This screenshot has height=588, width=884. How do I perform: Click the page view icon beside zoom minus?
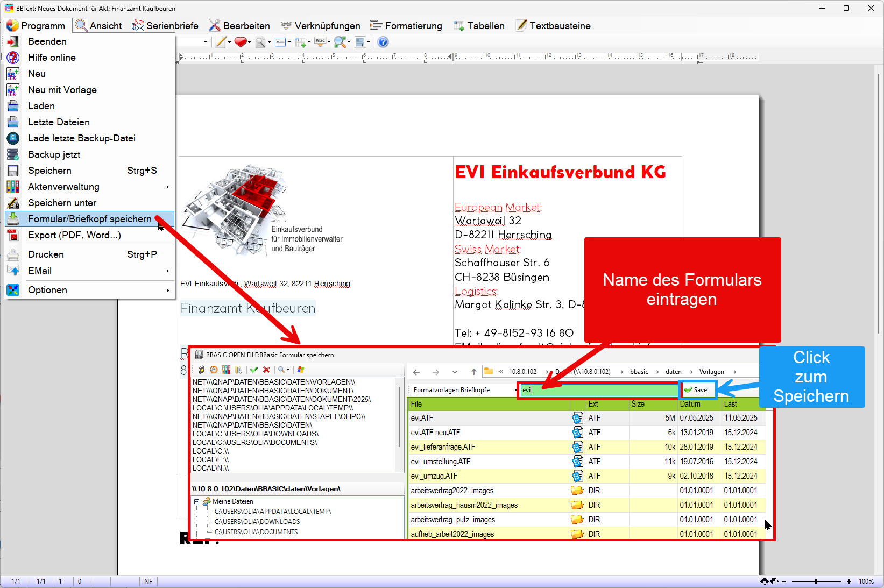[774, 581]
